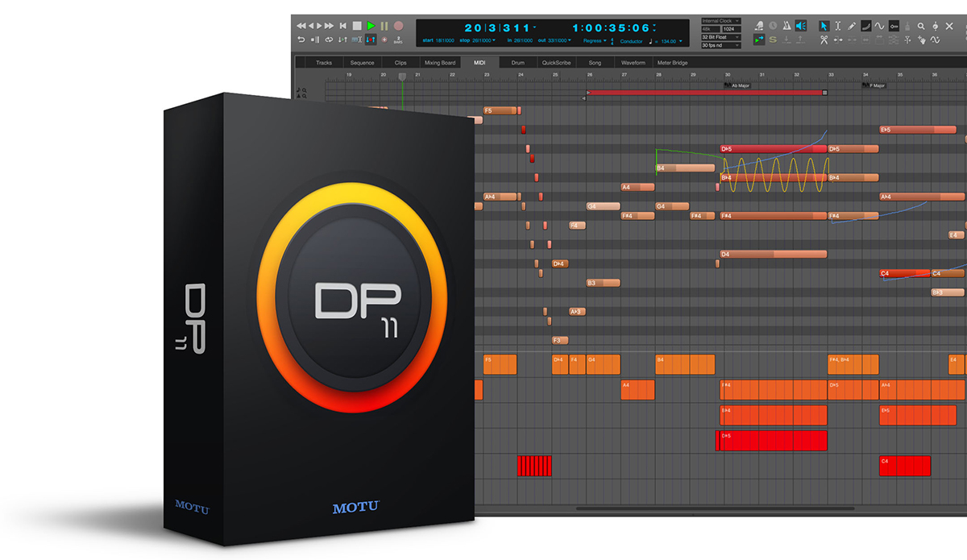Screen dimensions: 967x560
Task: Click the tempo value 134.00
Action: pyautogui.click(x=669, y=41)
